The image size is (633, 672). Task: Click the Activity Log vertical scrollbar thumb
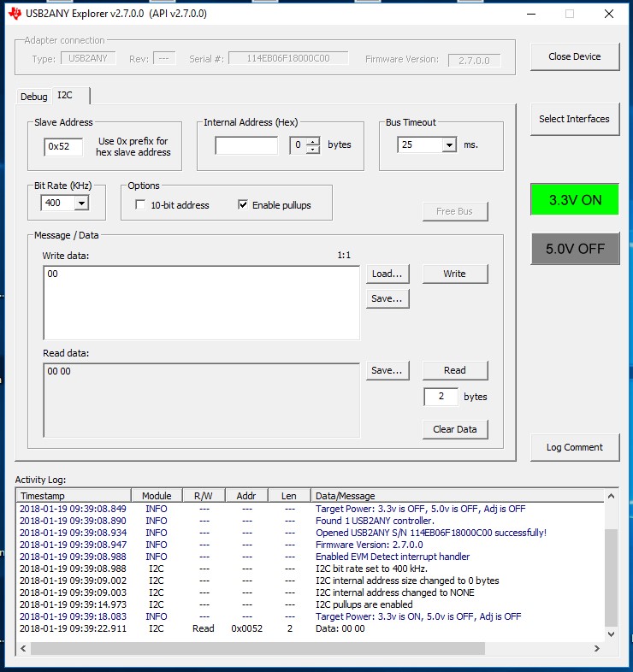pos(611,578)
